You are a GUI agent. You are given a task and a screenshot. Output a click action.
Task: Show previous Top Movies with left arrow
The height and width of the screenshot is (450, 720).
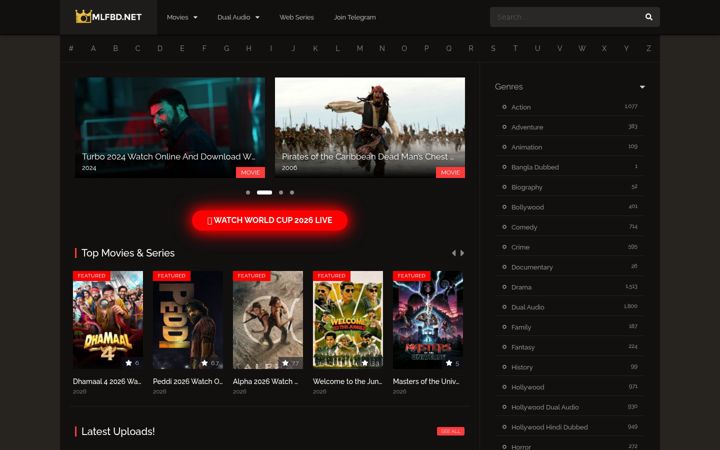click(x=454, y=253)
